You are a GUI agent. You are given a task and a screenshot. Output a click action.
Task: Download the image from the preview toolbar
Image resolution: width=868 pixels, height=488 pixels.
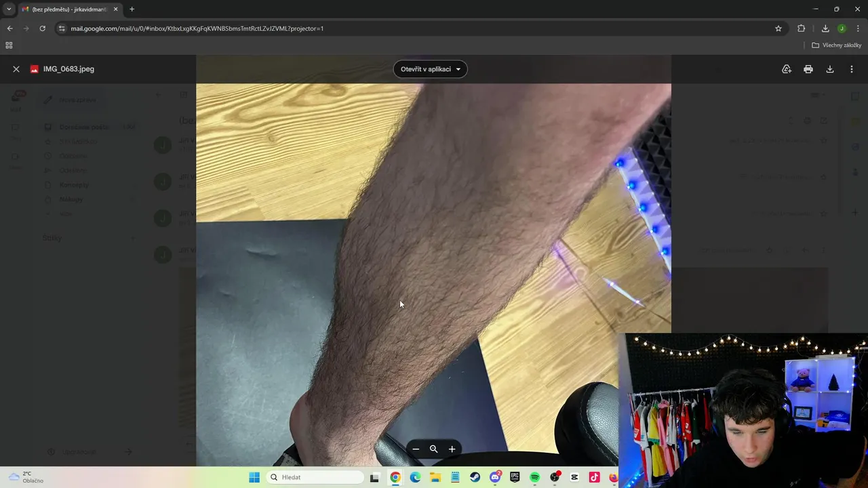[x=830, y=69]
